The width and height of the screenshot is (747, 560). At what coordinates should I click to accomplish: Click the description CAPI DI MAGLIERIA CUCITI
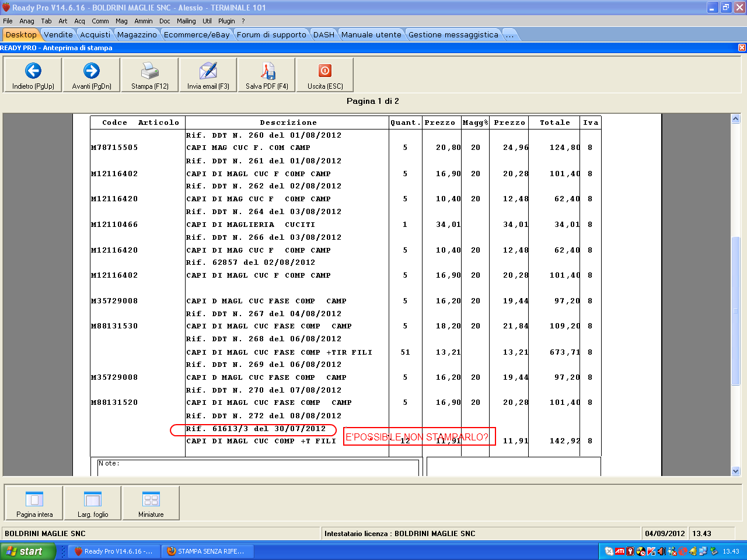(x=251, y=225)
